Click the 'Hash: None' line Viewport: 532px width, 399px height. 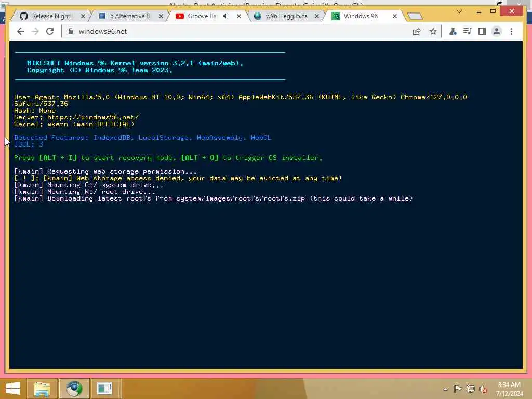35,111
